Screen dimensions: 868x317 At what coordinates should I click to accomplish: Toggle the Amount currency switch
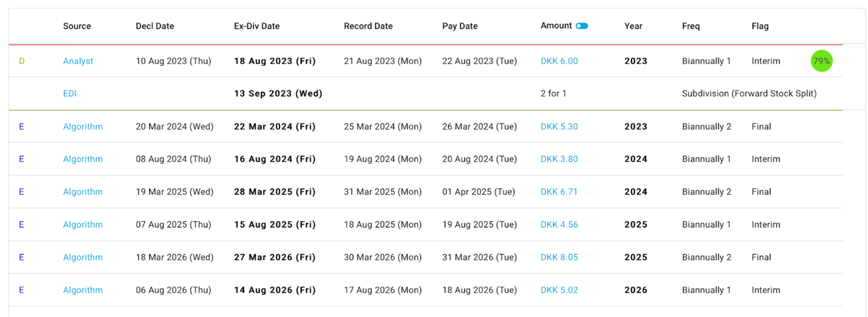582,26
